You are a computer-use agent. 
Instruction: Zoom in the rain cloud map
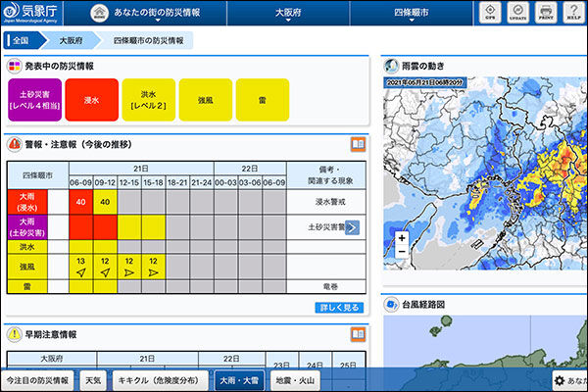click(402, 238)
